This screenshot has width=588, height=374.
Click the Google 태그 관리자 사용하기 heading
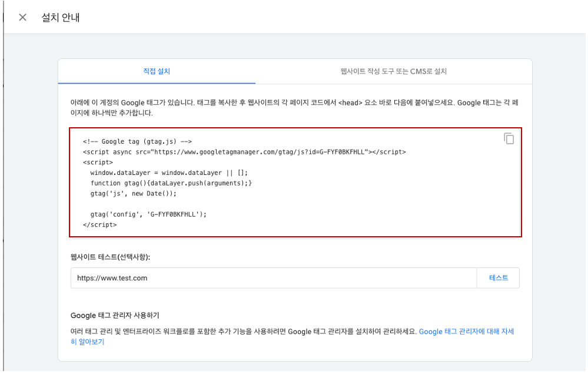tap(115, 316)
